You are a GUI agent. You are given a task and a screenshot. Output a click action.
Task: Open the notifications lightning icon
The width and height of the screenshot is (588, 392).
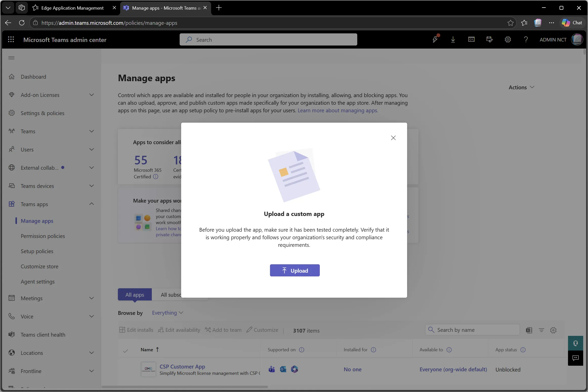(435, 39)
